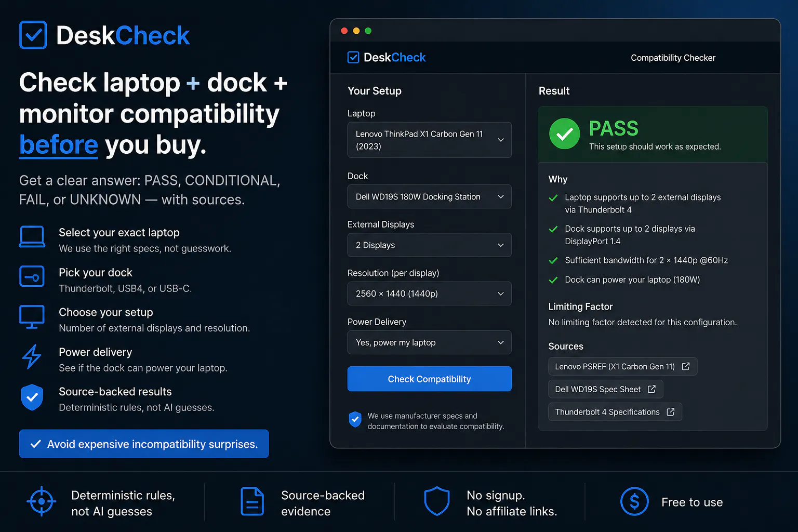Click the Choose your setup text
The width and height of the screenshot is (798, 532).
[106, 312]
